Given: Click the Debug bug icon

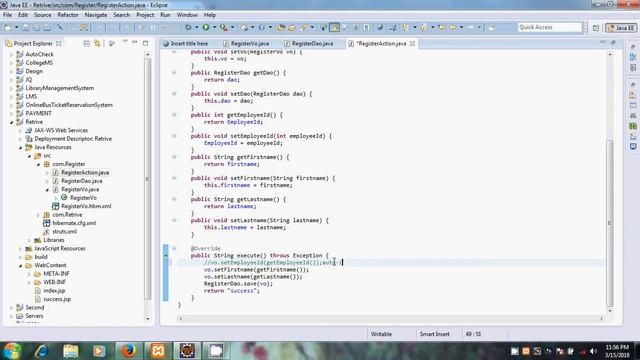Looking at the screenshot, I should point(188,27).
